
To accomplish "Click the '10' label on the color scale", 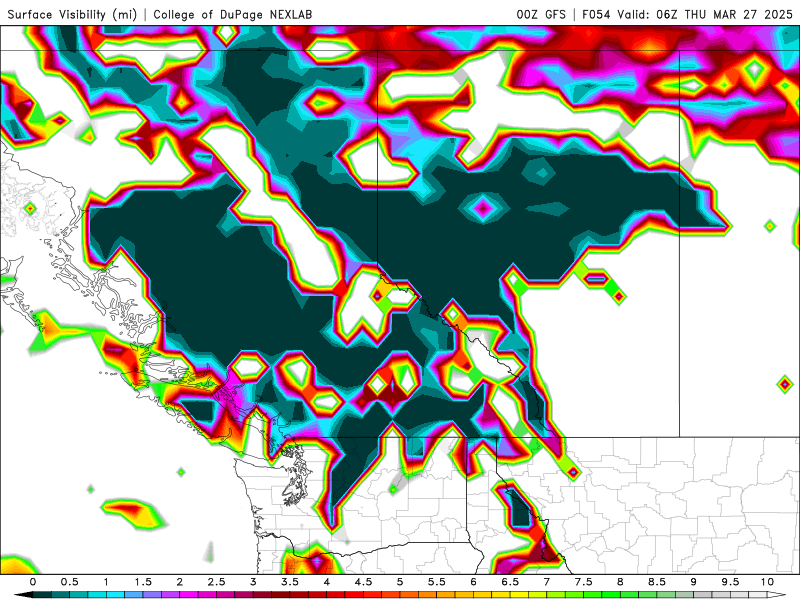I will (x=767, y=582).
